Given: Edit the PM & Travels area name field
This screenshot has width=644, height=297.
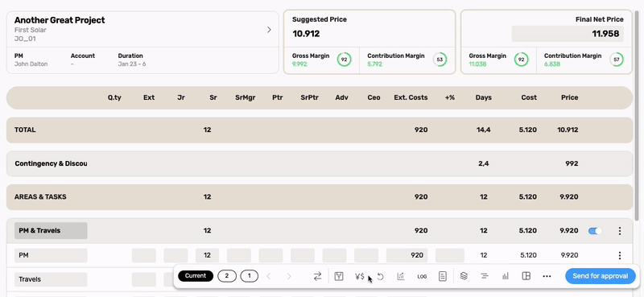Looking at the screenshot, I should coord(51,231).
